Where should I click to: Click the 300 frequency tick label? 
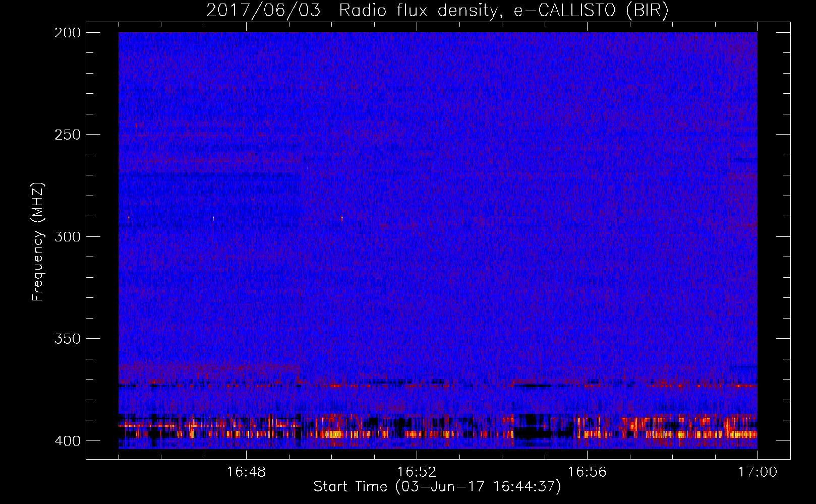tap(68, 236)
